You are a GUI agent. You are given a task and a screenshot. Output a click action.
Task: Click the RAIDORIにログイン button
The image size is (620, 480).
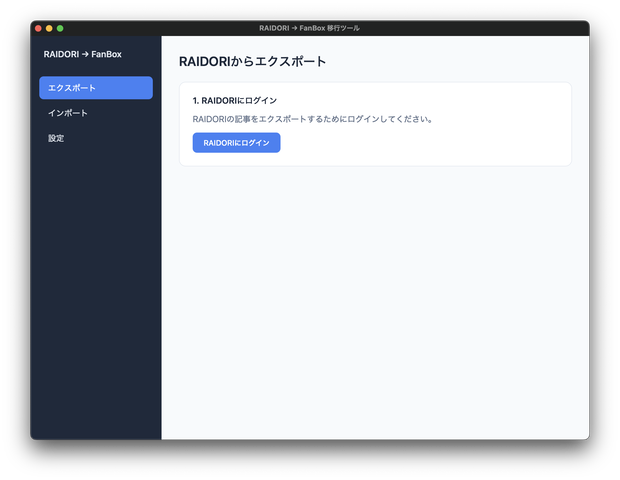click(236, 143)
